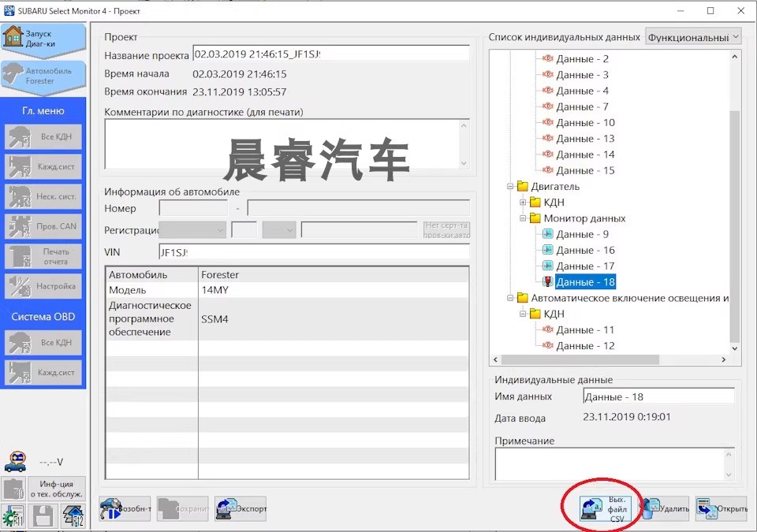The width and height of the screenshot is (757, 532).
Task: Click the F12 icon in bottom-left corner
Action: 73,516
